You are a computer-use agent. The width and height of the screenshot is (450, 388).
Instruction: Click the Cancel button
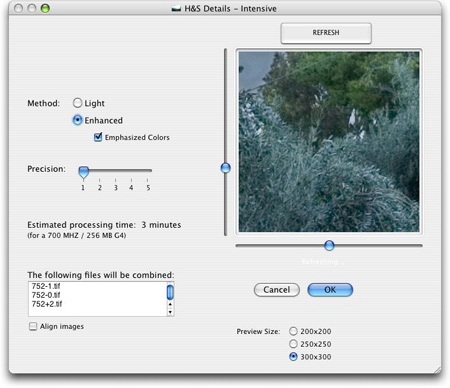(x=277, y=290)
